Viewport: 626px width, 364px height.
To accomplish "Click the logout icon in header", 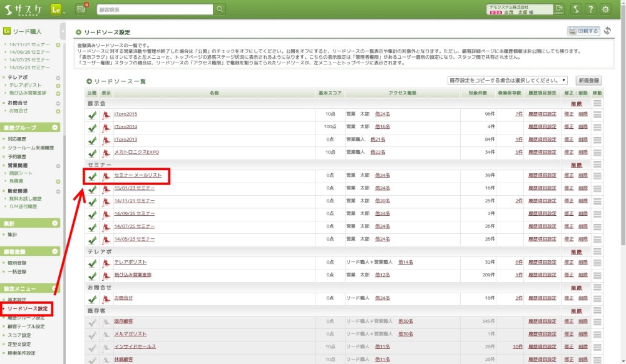I will [559, 9].
